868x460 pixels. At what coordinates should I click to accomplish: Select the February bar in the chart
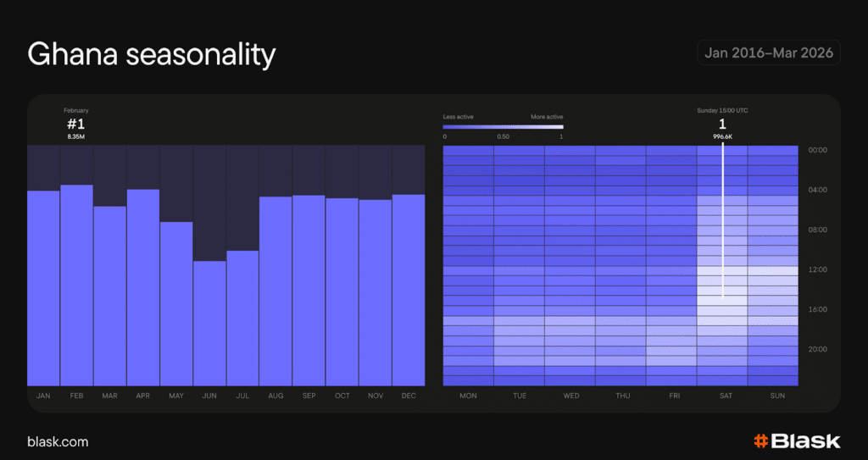tap(76, 285)
